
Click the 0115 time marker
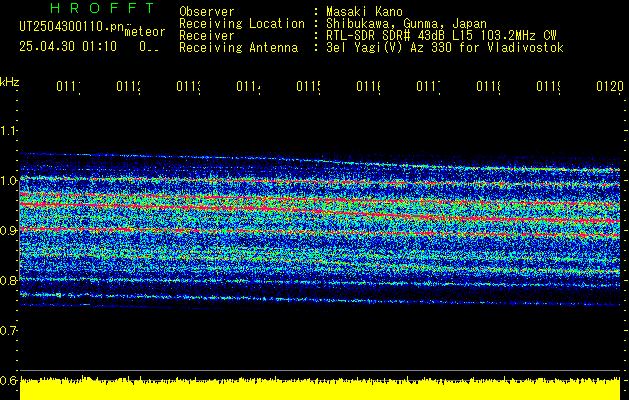309,86
